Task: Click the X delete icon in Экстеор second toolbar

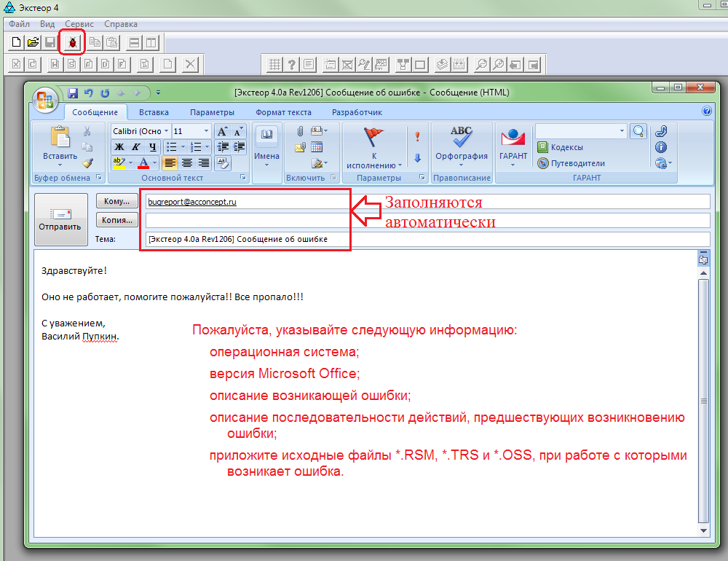Action: point(190,64)
